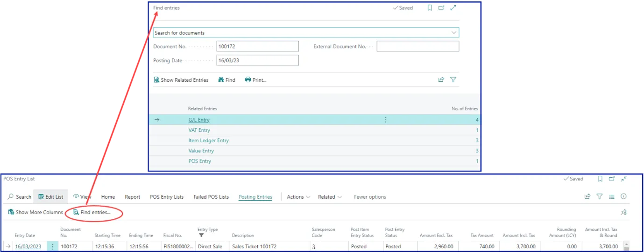Screen dimensions: 644x252
Task: Share the Find entries results via share icon
Action: pos(441,80)
